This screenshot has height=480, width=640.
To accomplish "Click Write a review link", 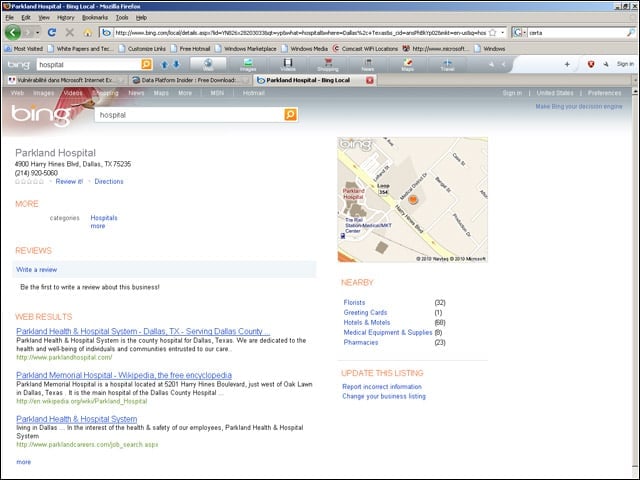I will 37,270.
